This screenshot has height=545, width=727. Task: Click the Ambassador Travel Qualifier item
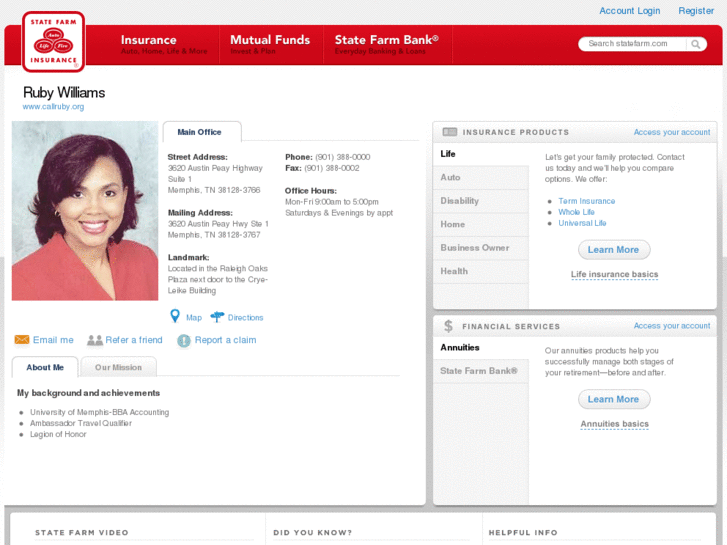coord(81,423)
